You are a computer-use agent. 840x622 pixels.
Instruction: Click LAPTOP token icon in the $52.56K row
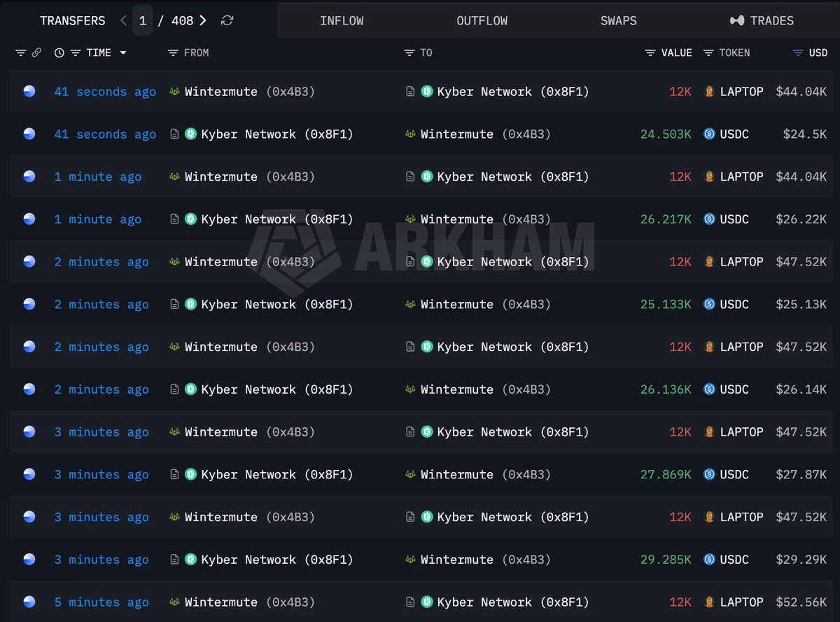pos(709,602)
